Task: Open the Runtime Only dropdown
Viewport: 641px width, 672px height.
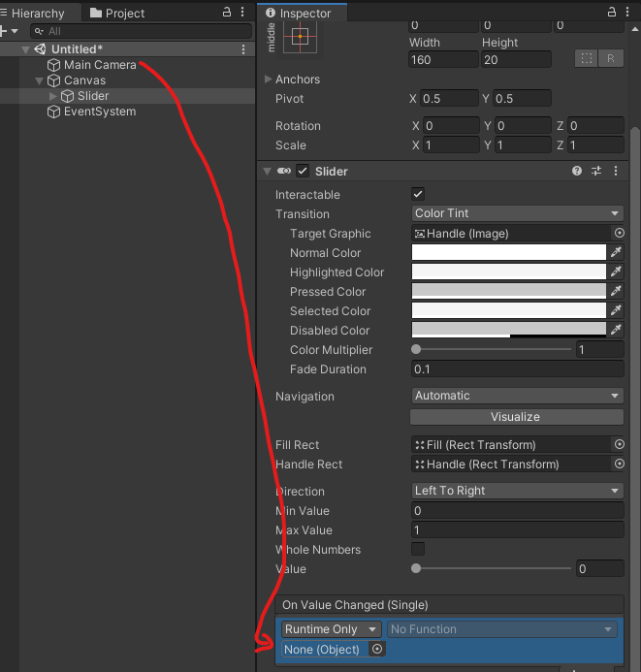Action: click(332, 629)
